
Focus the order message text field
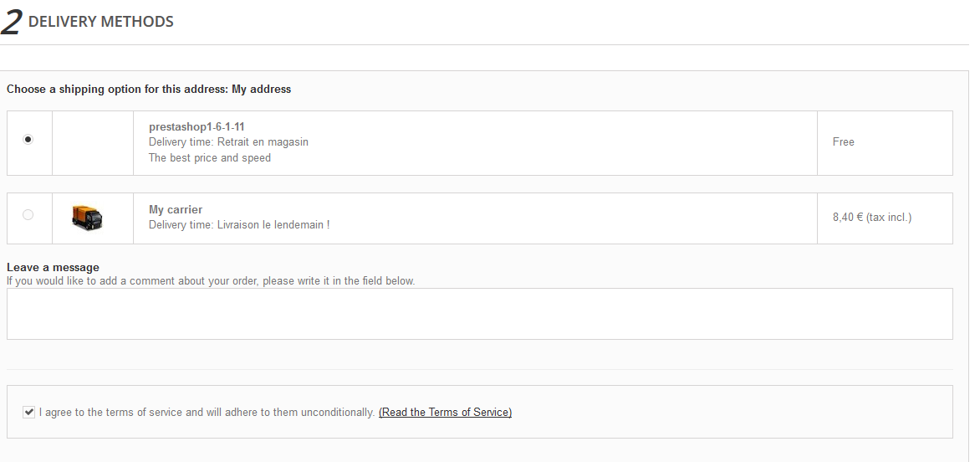click(479, 314)
